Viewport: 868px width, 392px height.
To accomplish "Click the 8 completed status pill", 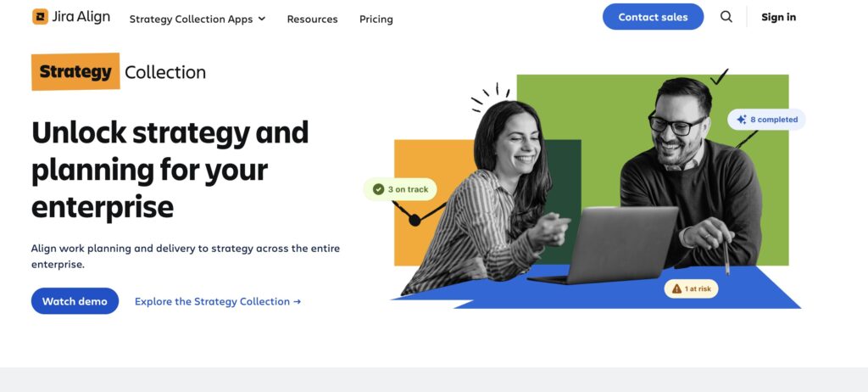I will [766, 119].
